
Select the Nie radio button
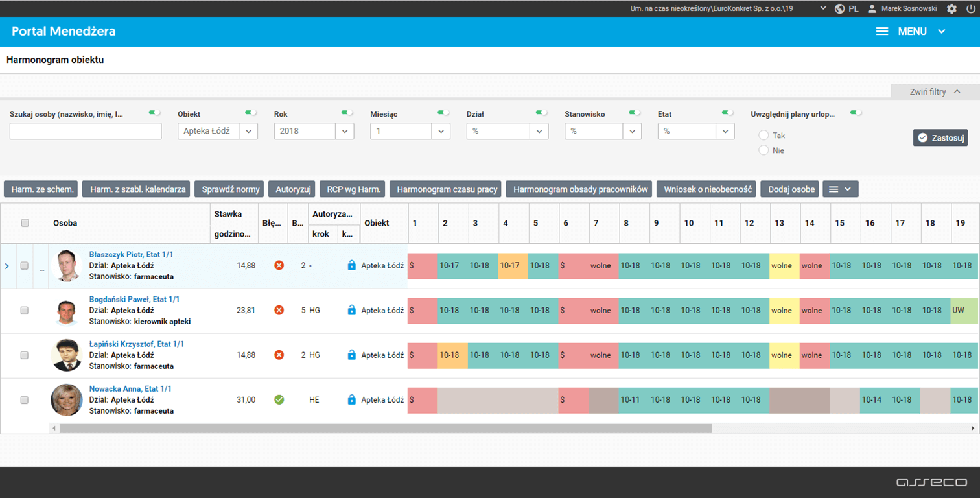click(x=764, y=150)
